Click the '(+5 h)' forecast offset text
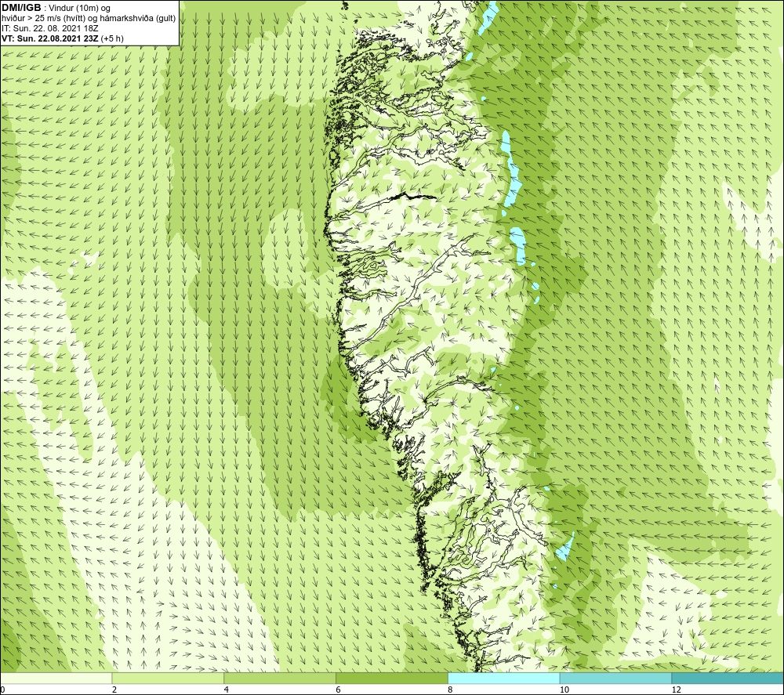 112,38
